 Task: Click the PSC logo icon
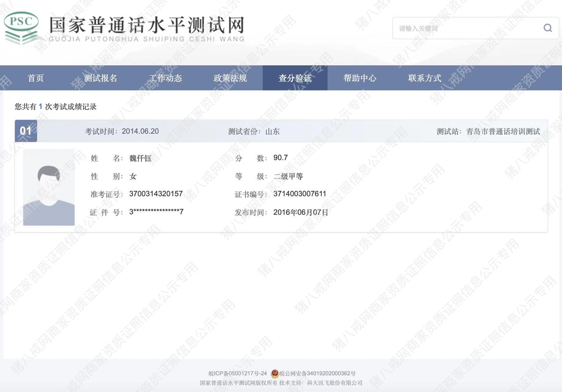(21, 28)
